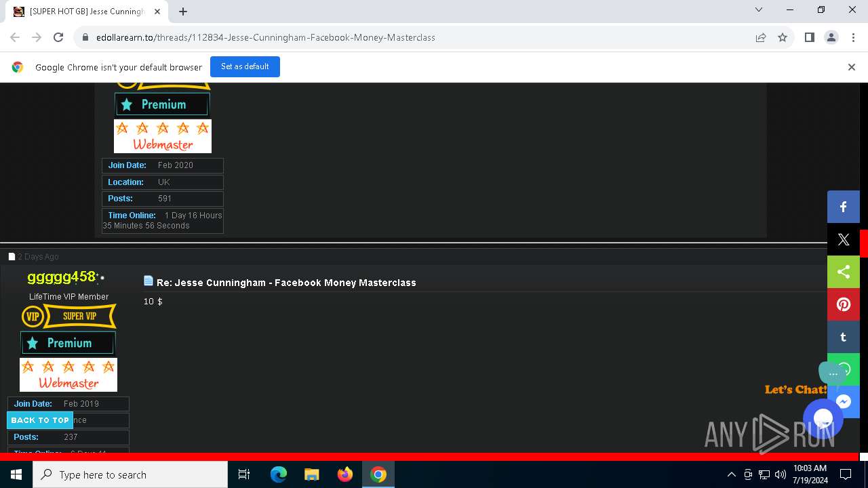Click BACK TO TOP button

pyautogui.click(x=40, y=420)
